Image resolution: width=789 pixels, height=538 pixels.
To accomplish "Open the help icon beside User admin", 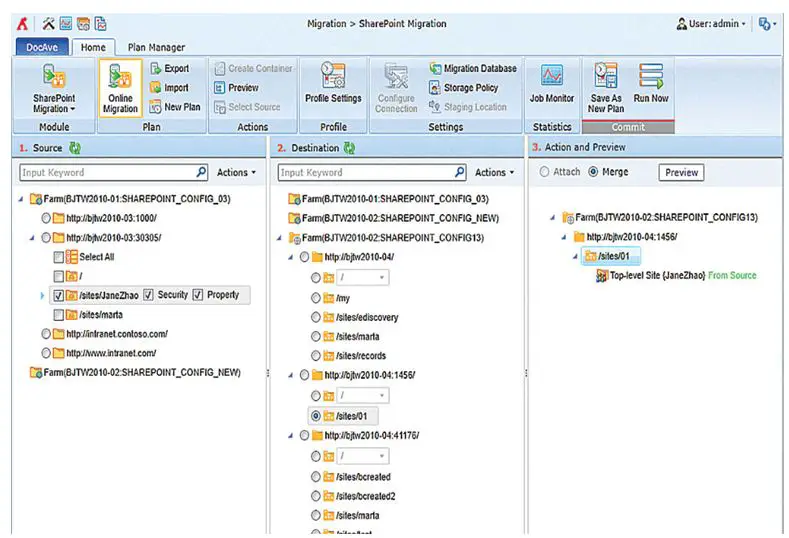I will [x=765, y=24].
